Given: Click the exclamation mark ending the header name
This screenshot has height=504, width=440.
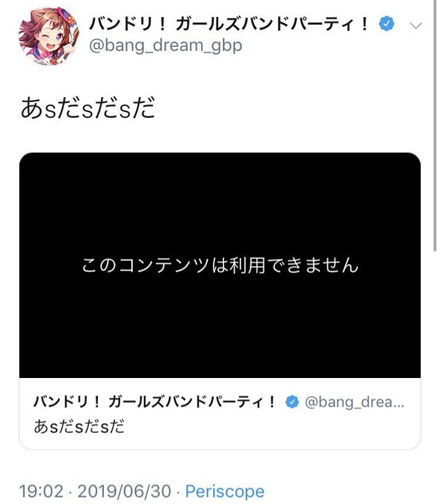Looking at the screenshot, I should pos(364,24).
